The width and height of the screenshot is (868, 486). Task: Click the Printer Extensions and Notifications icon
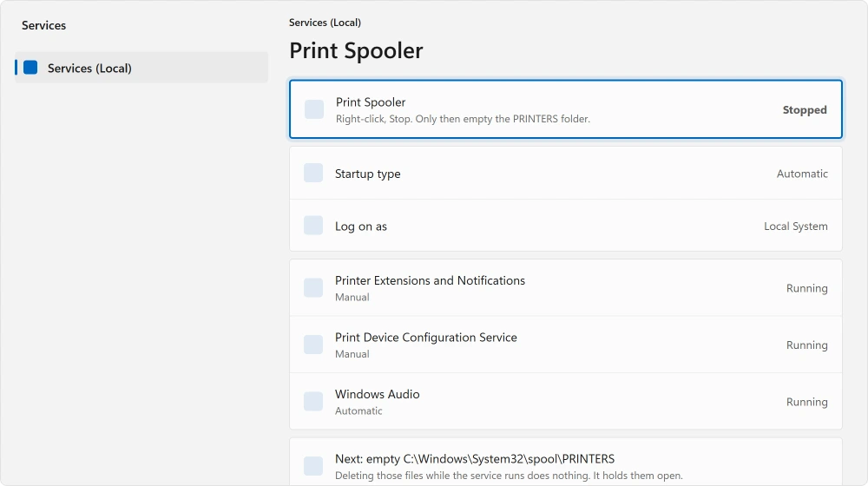(313, 288)
